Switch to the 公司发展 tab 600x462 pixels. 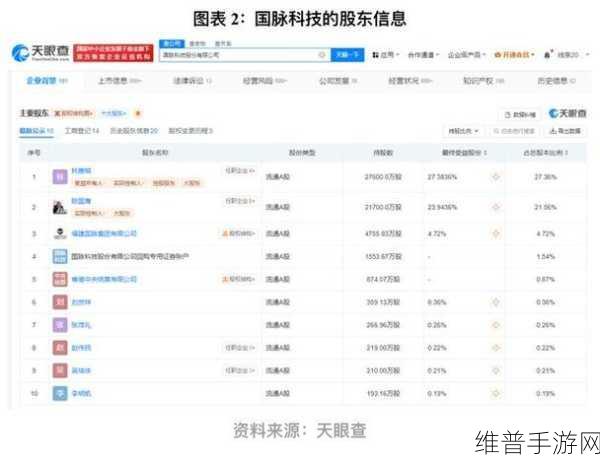(338, 80)
